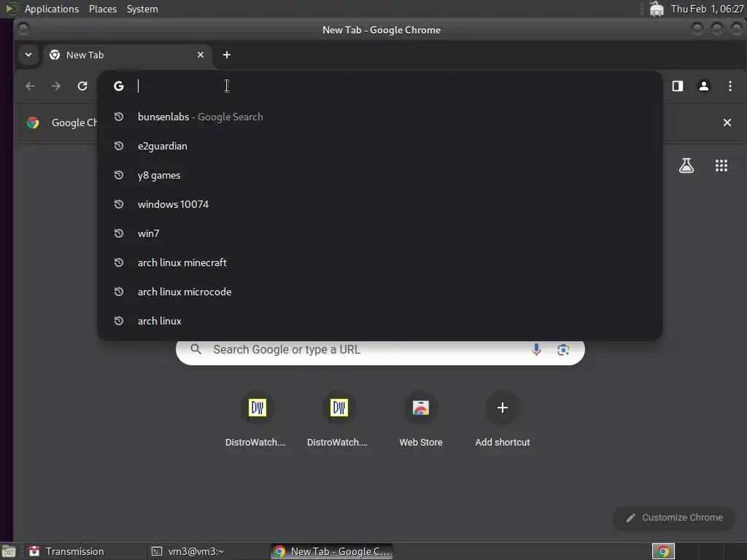Close the New Tab tab
Viewport: 747px width, 560px height.
pos(201,55)
